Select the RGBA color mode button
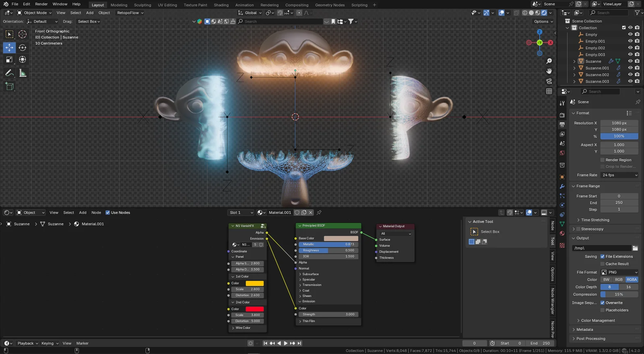644x354 pixels. [x=632, y=280]
